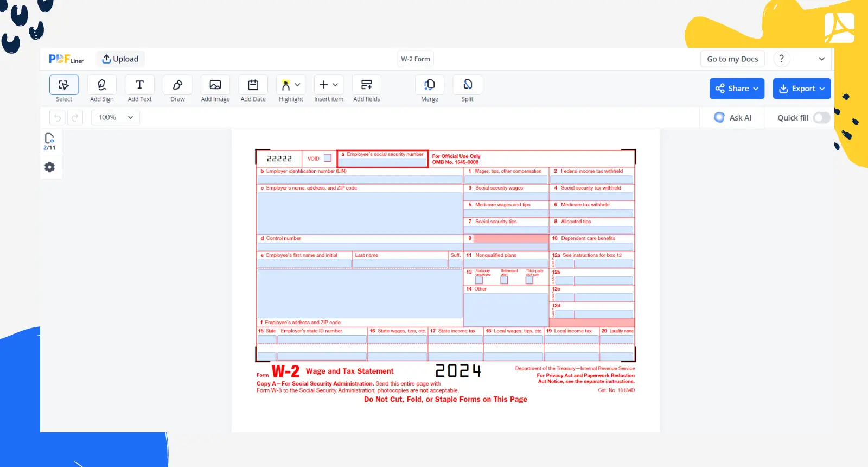
Task: Click the Employee's social security number field
Action: [x=382, y=162]
